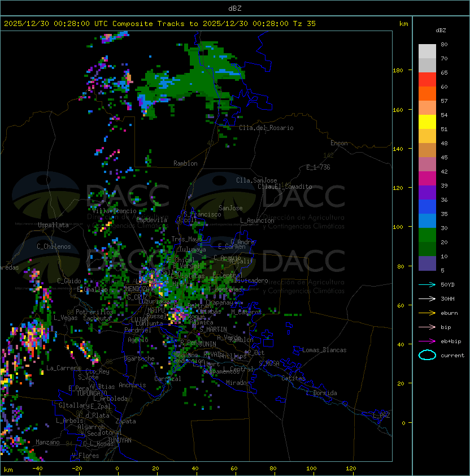Click the yellow eburn arrow legend icon
Screen dimensions: 470x476
pos(427,313)
